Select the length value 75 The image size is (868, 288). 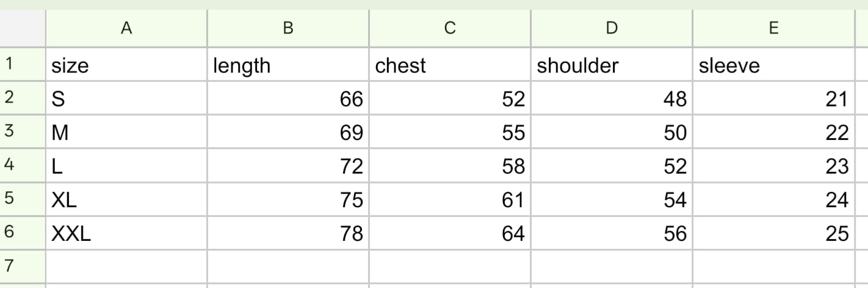tap(288, 199)
